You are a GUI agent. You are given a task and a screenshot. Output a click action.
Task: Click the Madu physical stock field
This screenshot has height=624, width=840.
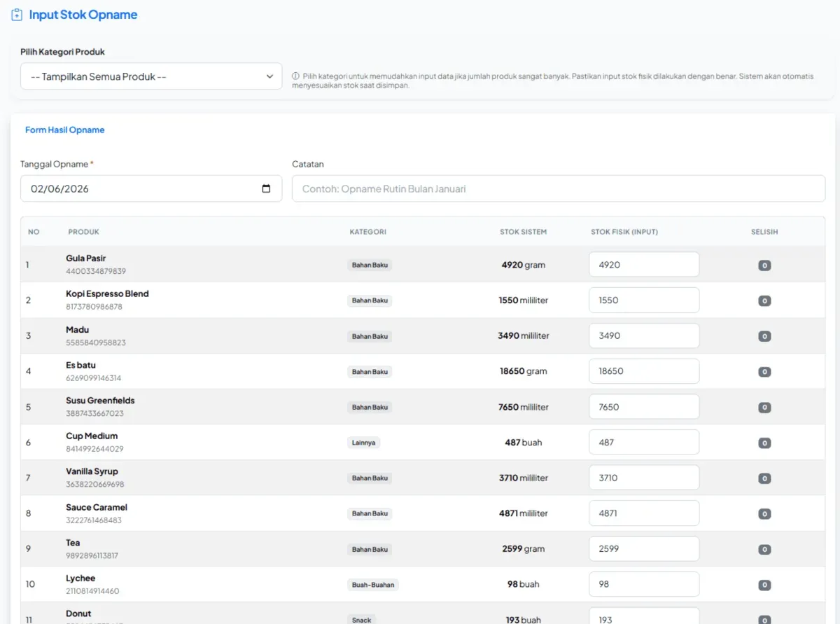(643, 335)
